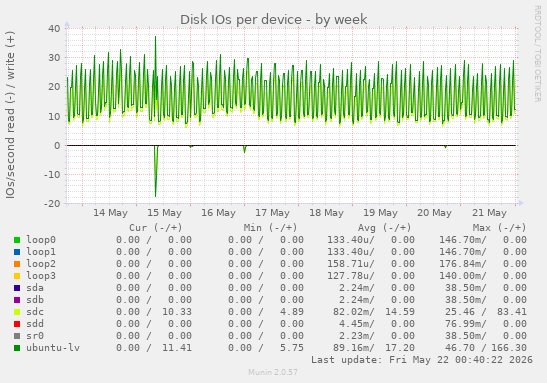The height and width of the screenshot is (383, 547).
Task: Select the loop0 legend label
Action: [x=41, y=240]
